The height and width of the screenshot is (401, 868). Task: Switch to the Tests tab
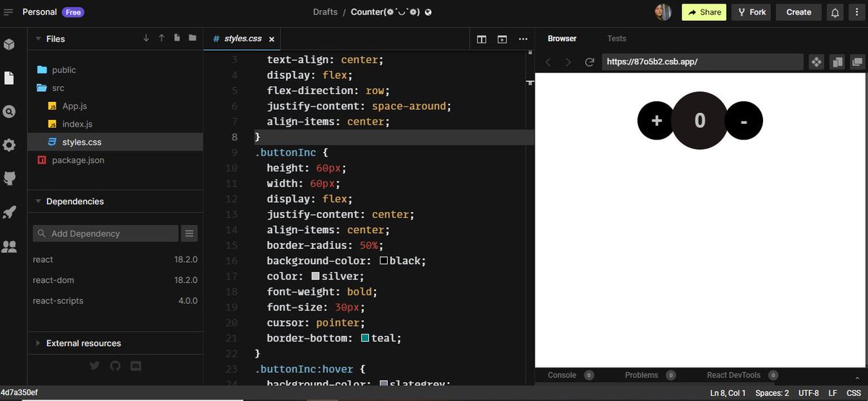616,38
